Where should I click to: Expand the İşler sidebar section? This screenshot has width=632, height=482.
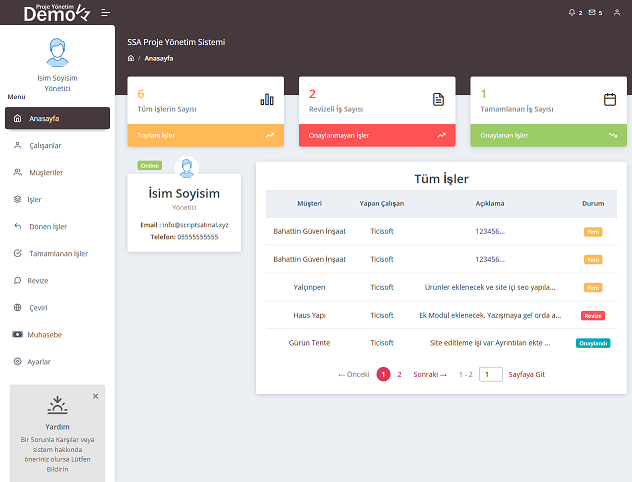pos(34,199)
